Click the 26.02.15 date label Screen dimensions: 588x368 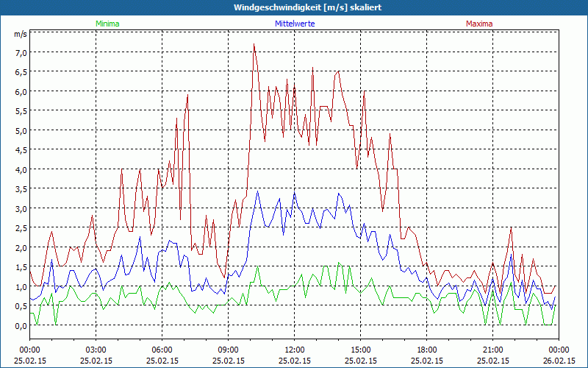tap(559, 361)
